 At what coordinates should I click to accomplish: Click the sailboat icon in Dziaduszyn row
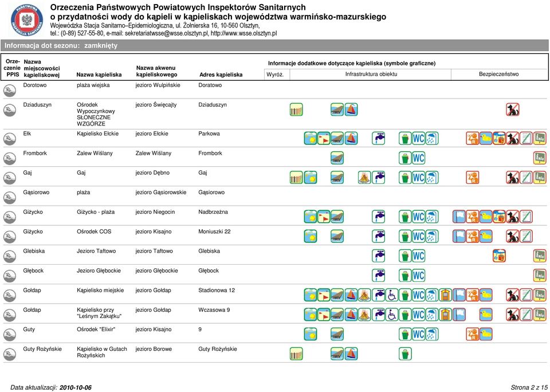tap(351, 109)
